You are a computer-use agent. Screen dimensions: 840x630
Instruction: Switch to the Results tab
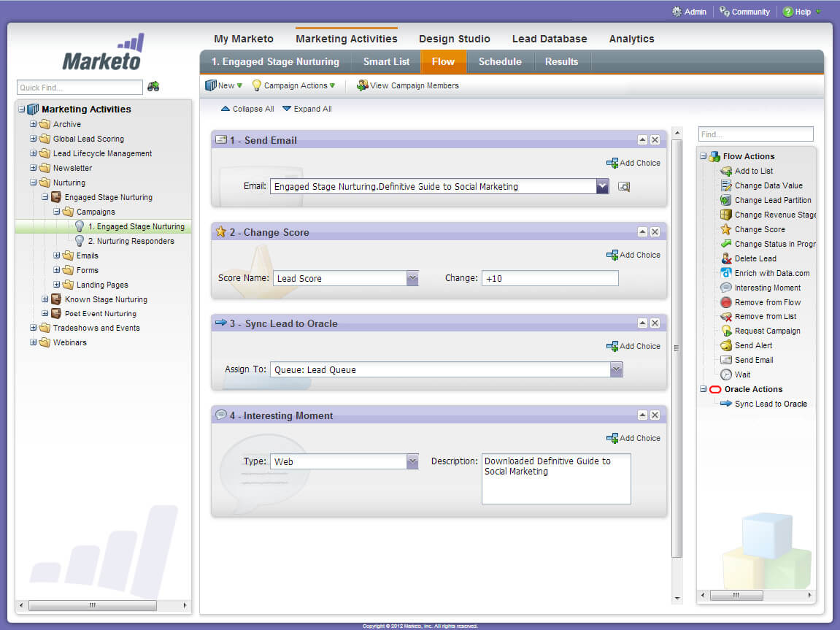tap(561, 61)
